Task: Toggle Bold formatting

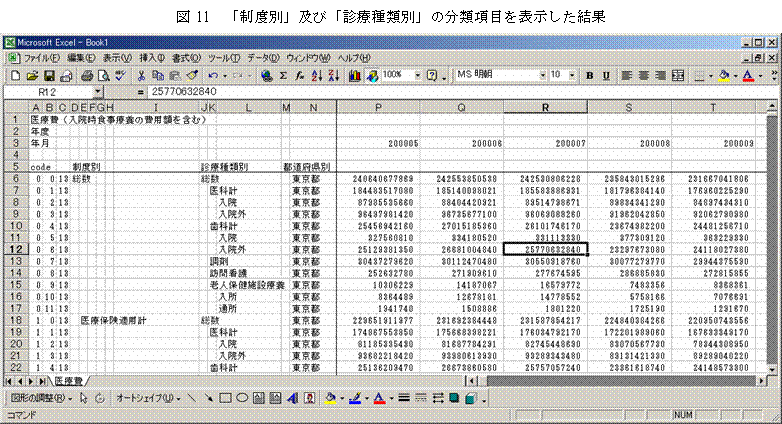Action: [x=591, y=75]
